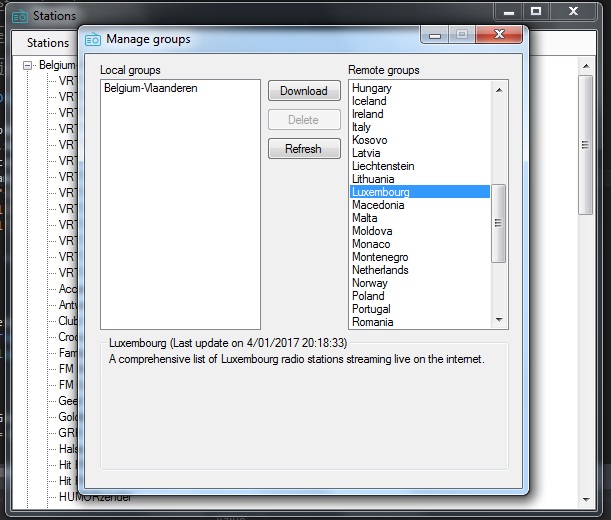Select Italy from the remote list
Screen dimensions: 611x520
point(361,127)
